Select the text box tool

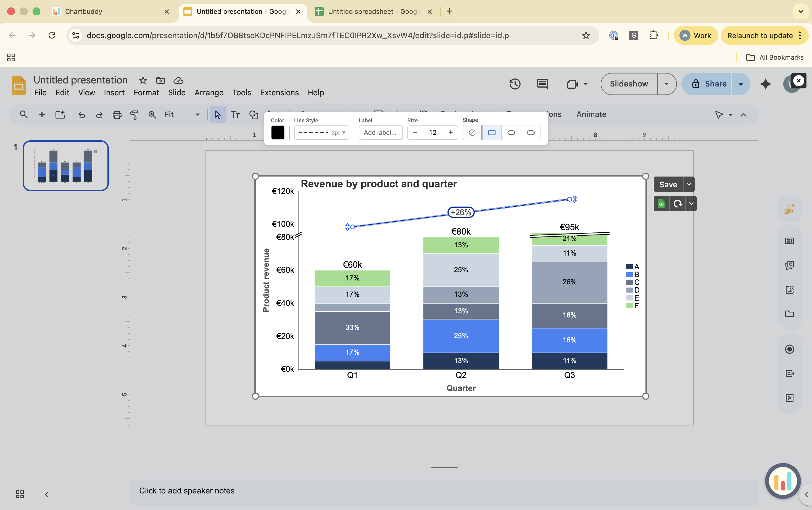pyautogui.click(x=235, y=114)
